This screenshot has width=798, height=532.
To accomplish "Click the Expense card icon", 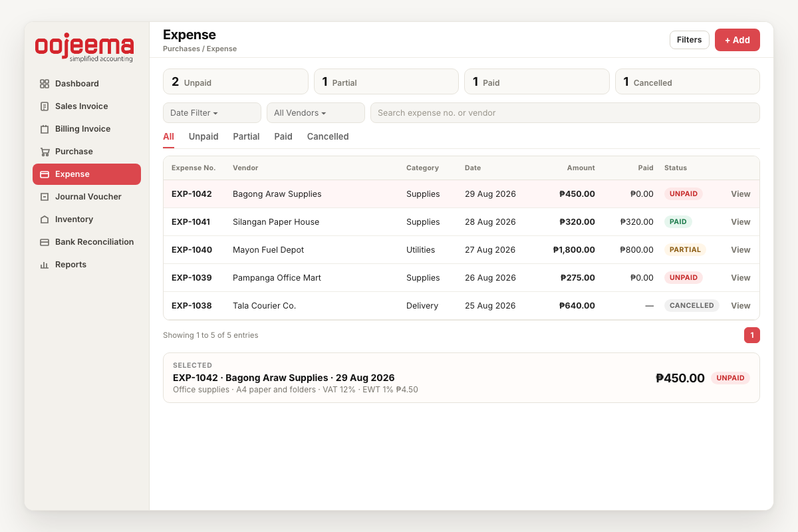I will [45, 174].
